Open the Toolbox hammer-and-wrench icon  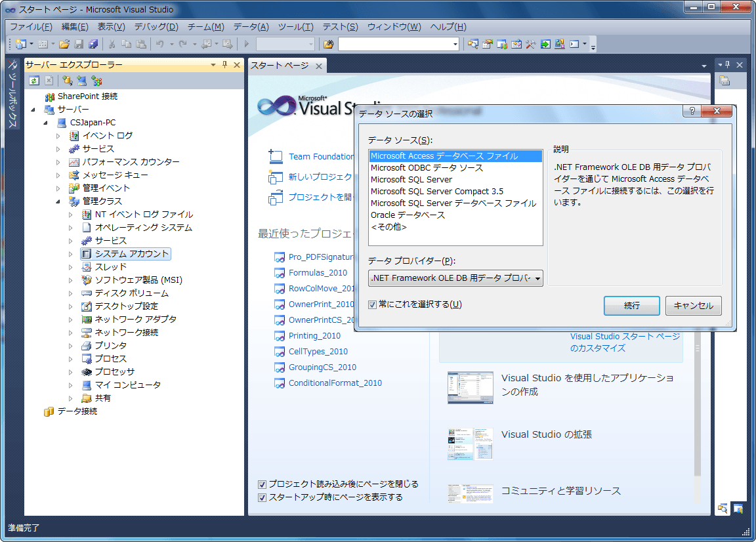click(x=531, y=45)
